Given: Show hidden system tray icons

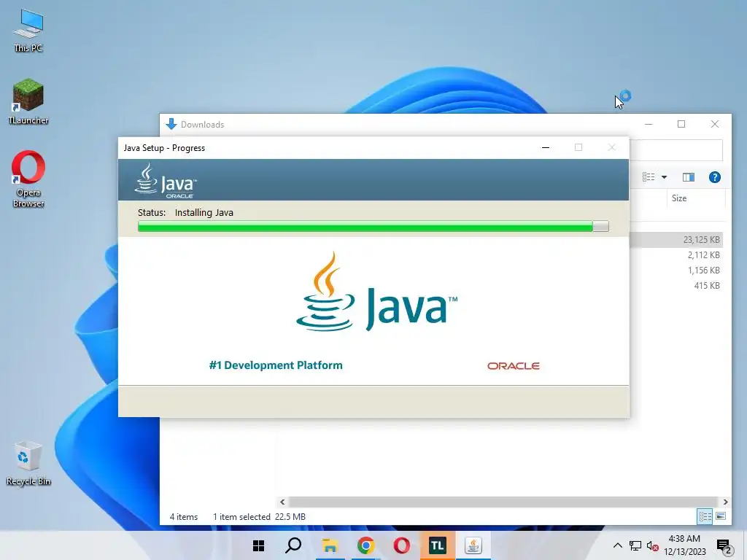Looking at the screenshot, I should [x=617, y=545].
